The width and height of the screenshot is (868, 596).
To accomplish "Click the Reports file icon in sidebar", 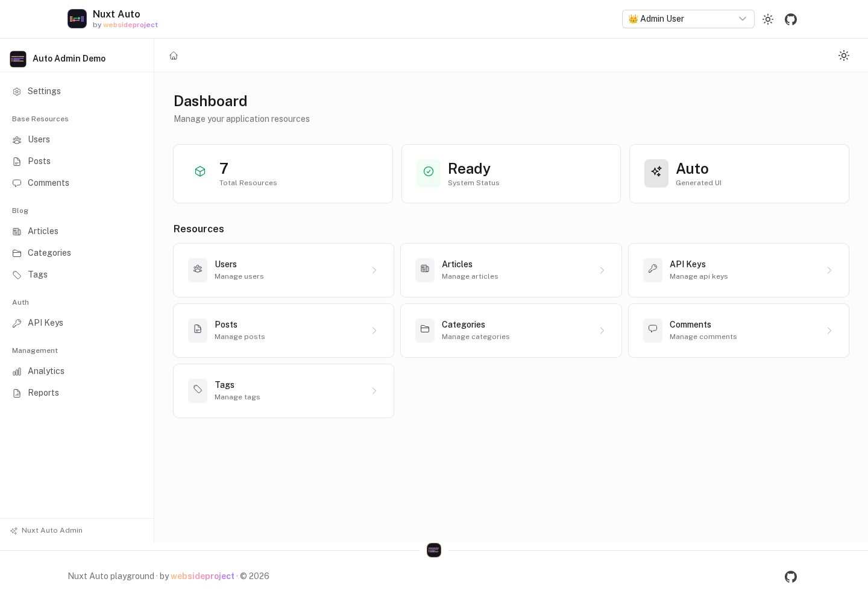I will [17, 393].
